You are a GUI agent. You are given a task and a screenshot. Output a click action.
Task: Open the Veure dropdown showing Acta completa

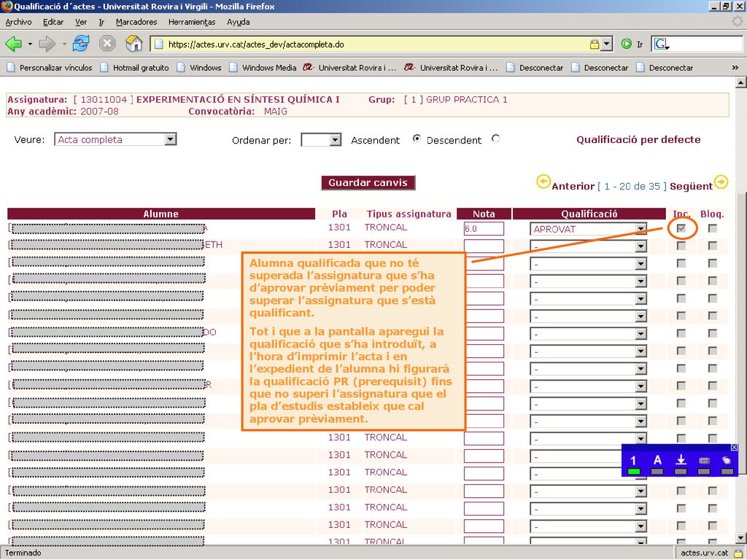pyautogui.click(x=115, y=139)
